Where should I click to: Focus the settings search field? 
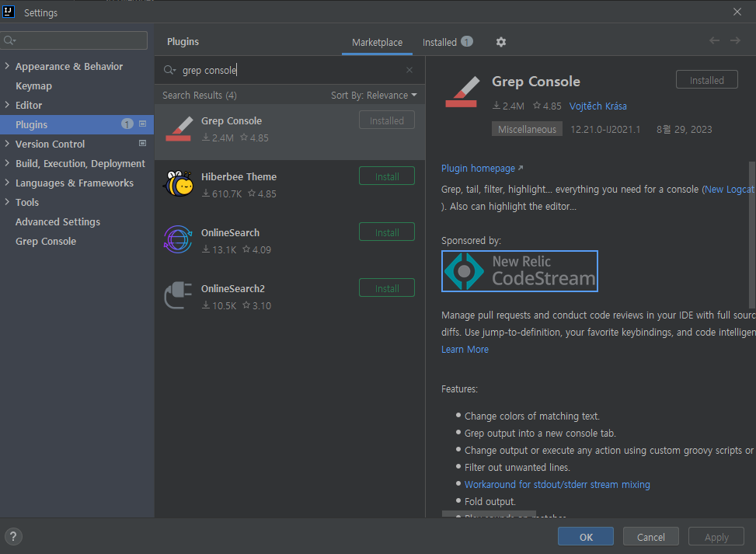74,40
